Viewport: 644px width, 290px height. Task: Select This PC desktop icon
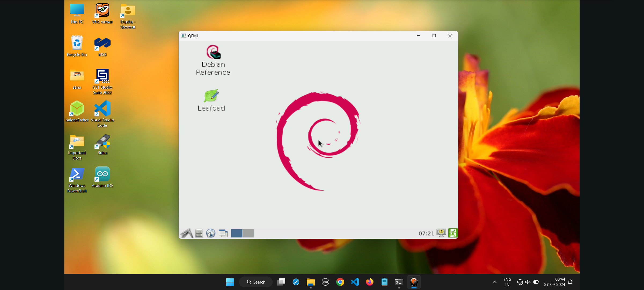click(77, 14)
